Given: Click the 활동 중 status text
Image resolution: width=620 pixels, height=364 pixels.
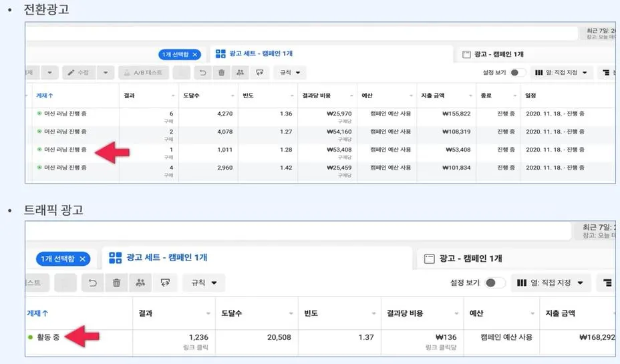Looking at the screenshot, I should [48, 337].
